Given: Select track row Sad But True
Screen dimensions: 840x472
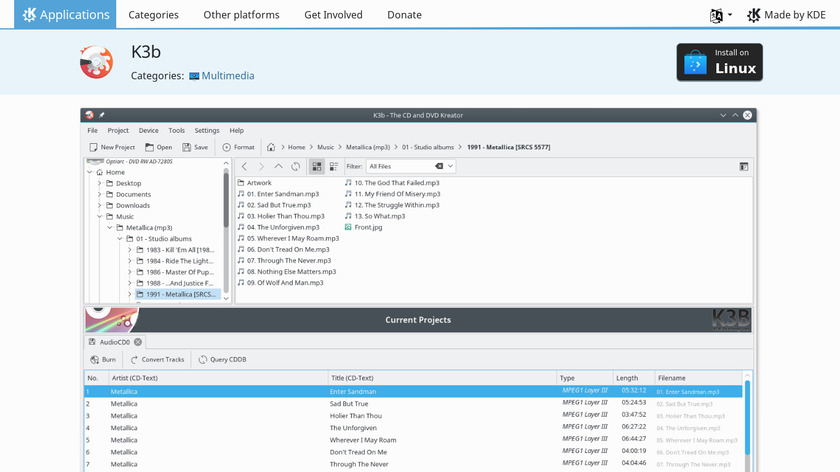Looking at the screenshot, I should 413,404.
